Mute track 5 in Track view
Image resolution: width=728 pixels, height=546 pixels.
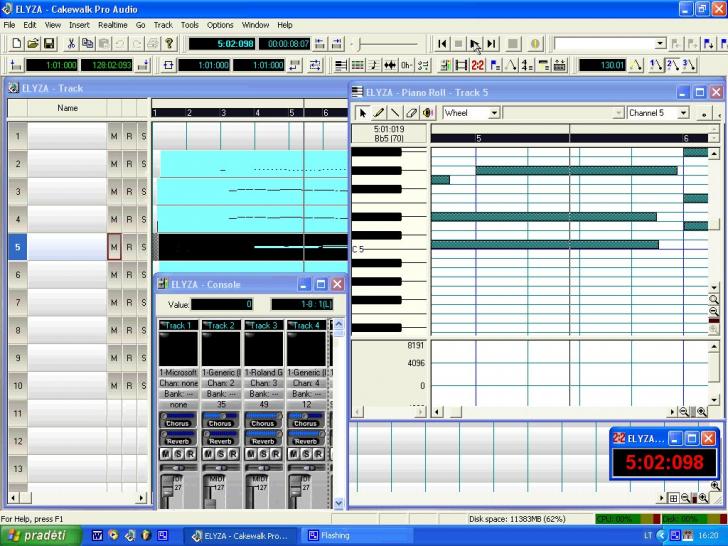(114, 247)
